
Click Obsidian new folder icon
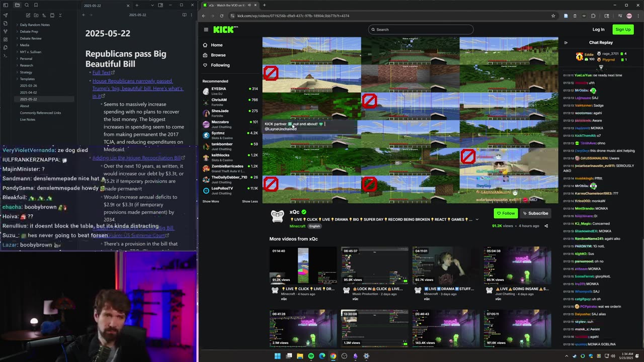click(x=36, y=15)
